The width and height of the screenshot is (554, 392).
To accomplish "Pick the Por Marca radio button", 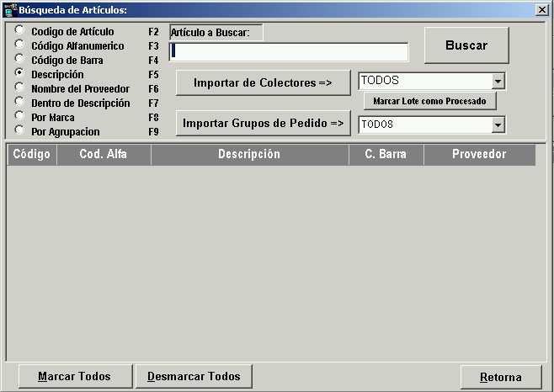I will [19, 117].
